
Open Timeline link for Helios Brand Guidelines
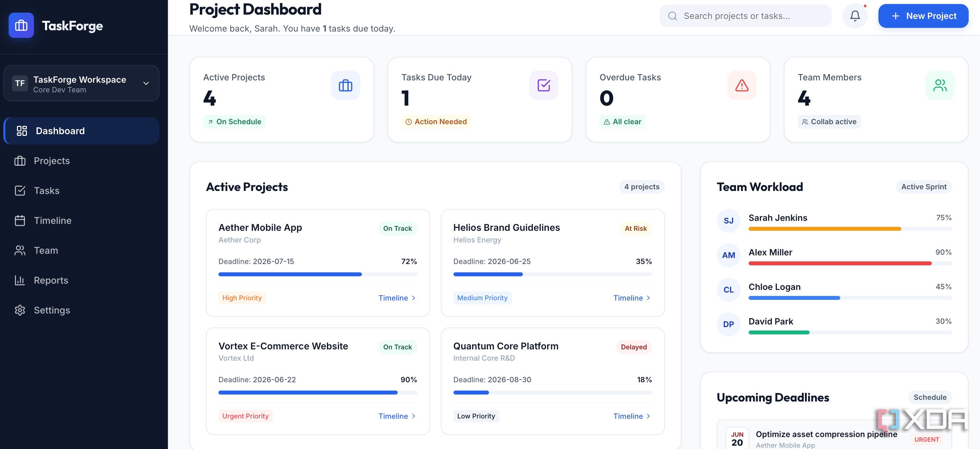click(x=631, y=298)
